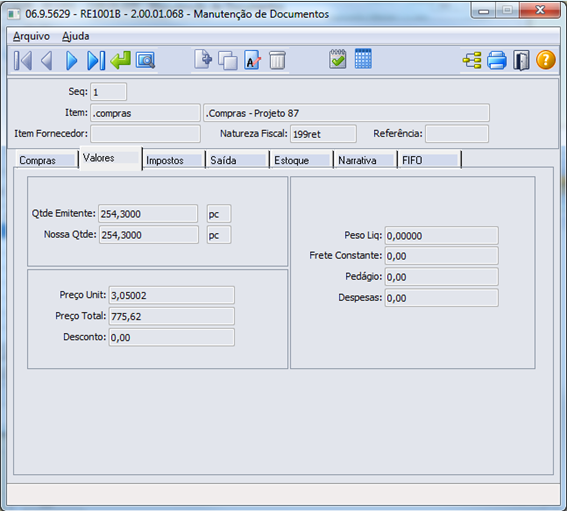Click the copy document icon
This screenshot has height=511, width=567.
coord(228,60)
